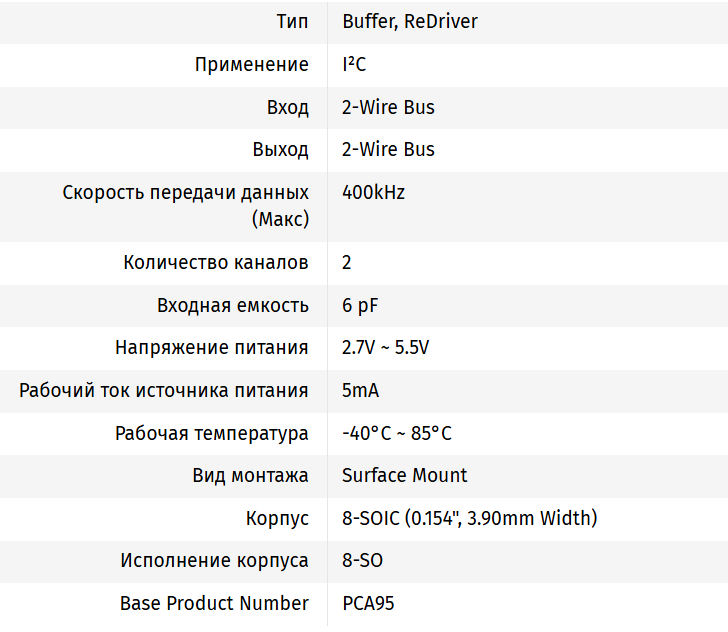The width and height of the screenshot is (728, 632).
Task: Click the "-40°C ~ 85°C" temperature value
Action: pos(396,433)
